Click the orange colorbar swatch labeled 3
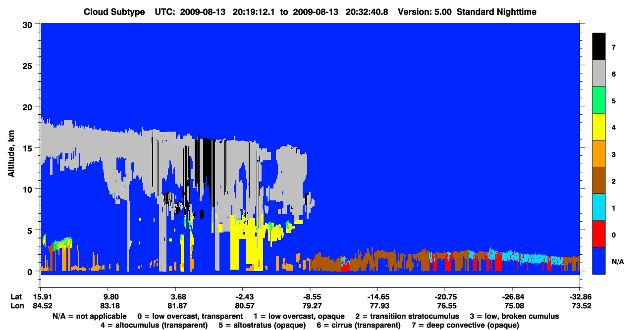The width and height of the screenshot is (644, 330). (599, 154)
